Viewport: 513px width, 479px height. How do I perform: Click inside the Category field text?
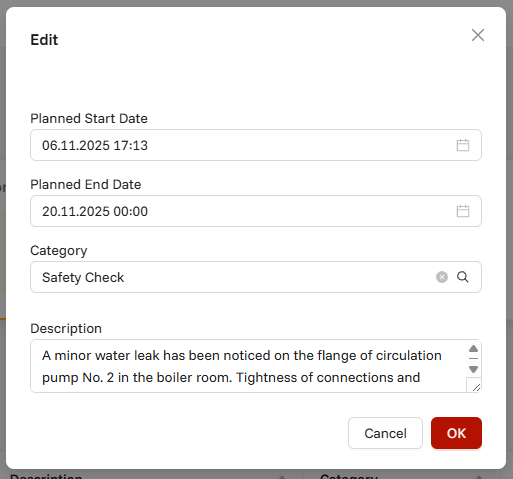[83, 277]
